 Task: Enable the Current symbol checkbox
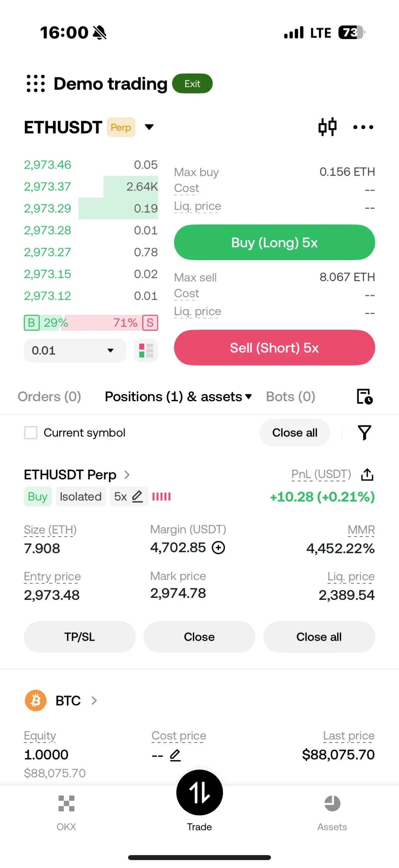coord(31,433)
